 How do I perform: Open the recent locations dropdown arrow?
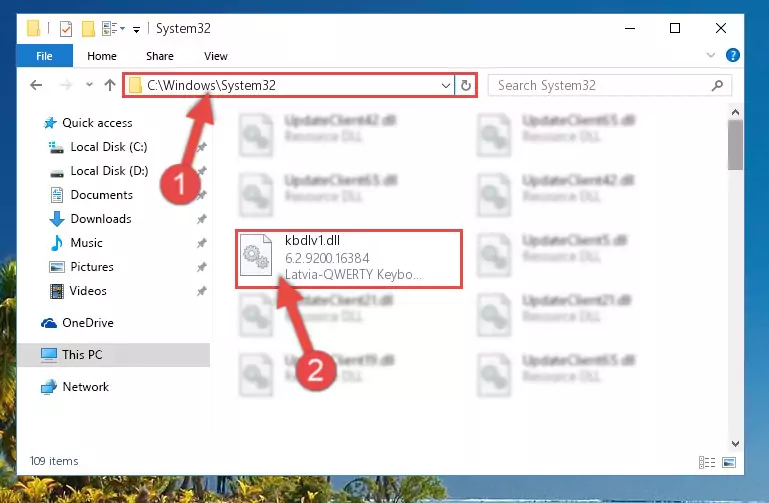point(89,85)
